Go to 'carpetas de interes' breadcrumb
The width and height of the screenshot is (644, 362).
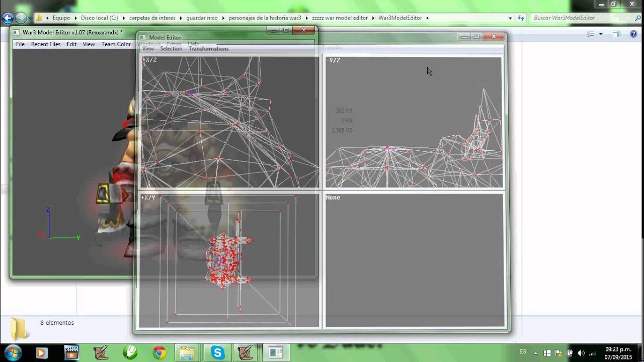click(152, 18)
